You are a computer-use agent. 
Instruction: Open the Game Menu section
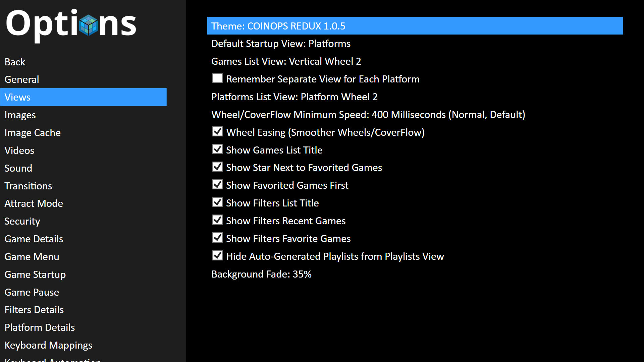point(84,257)
